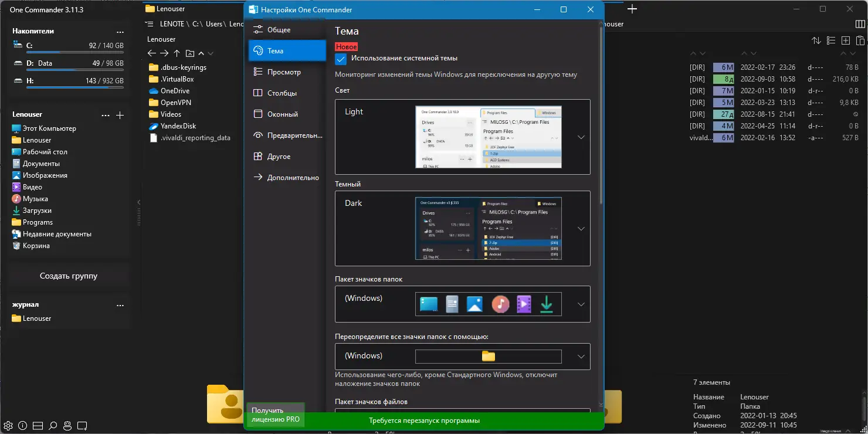This screenshot has height=434, width=868.
Task: Open Документы in favorites
Action: pyautogui.click(x=36, y=164)
